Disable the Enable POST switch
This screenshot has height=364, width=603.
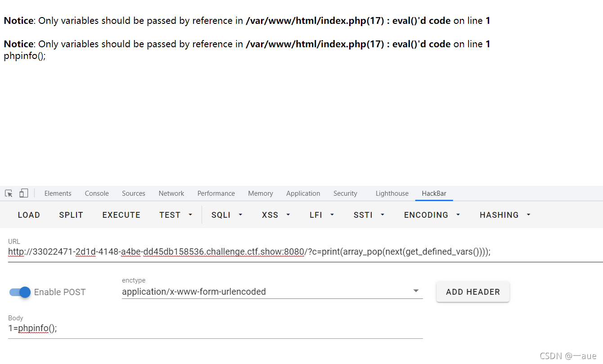click(20, 292)
